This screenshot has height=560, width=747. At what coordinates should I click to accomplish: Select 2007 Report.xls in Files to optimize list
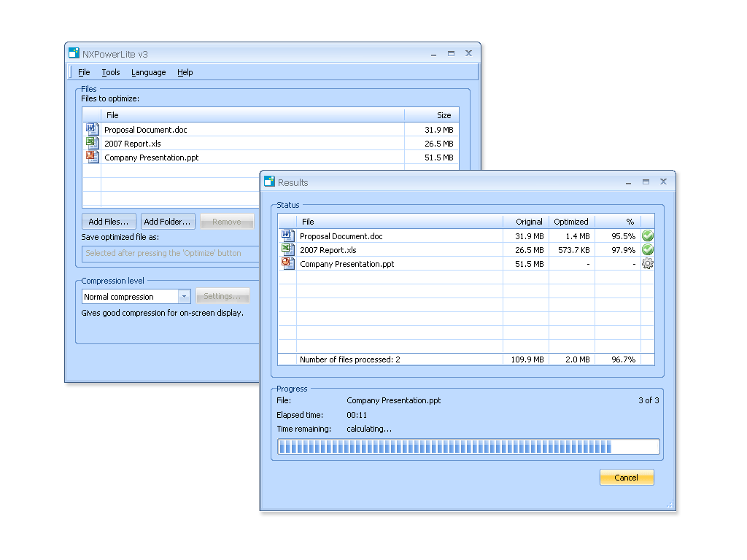[x=271, y=144]
